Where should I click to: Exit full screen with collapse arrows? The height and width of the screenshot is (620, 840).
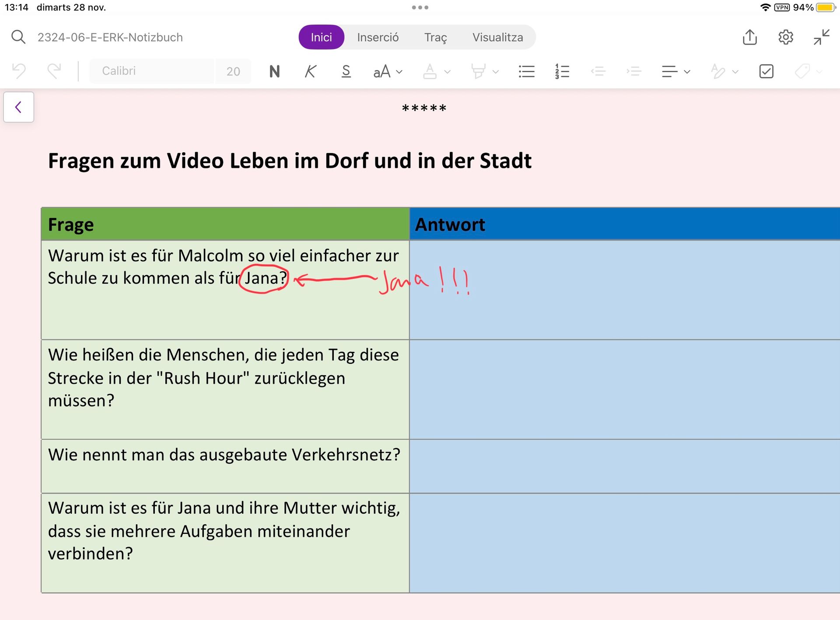(821, 37)
